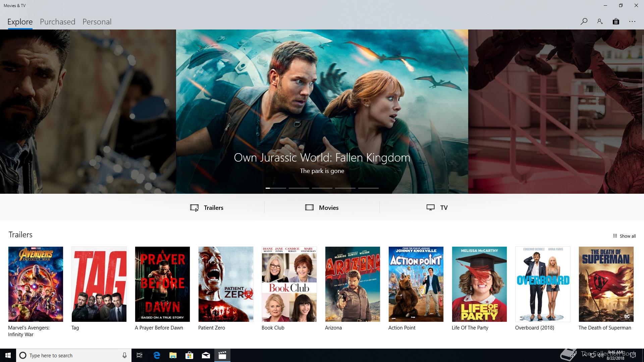Switch to the Explore tab
644x362 pixels.
[x=20, y=22]
